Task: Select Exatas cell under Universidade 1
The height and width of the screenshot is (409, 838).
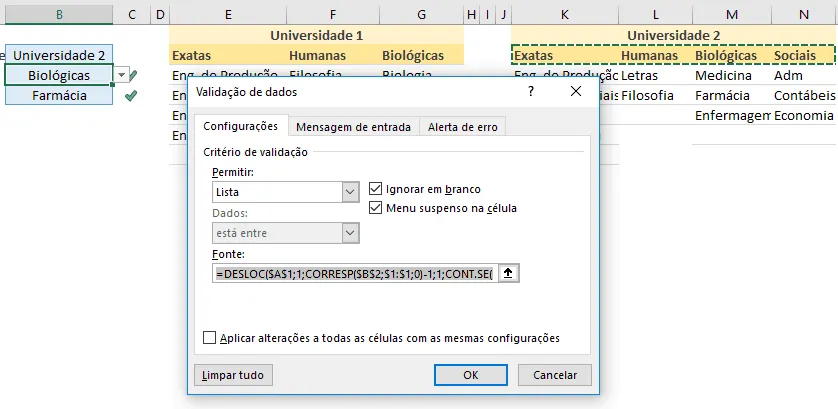Action: [228, 55]
